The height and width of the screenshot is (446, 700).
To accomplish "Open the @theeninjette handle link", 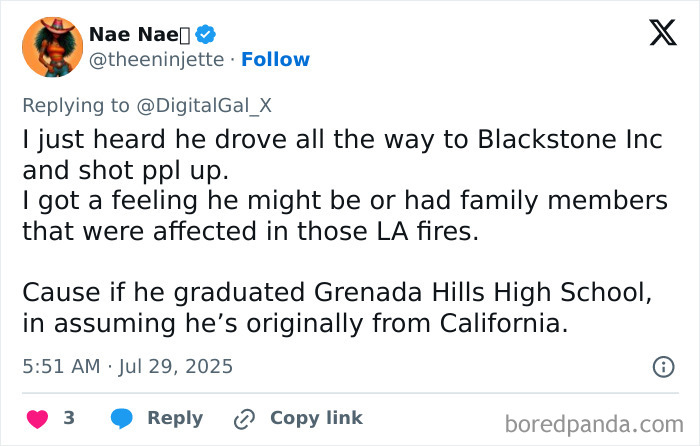I will pos(154,60).
